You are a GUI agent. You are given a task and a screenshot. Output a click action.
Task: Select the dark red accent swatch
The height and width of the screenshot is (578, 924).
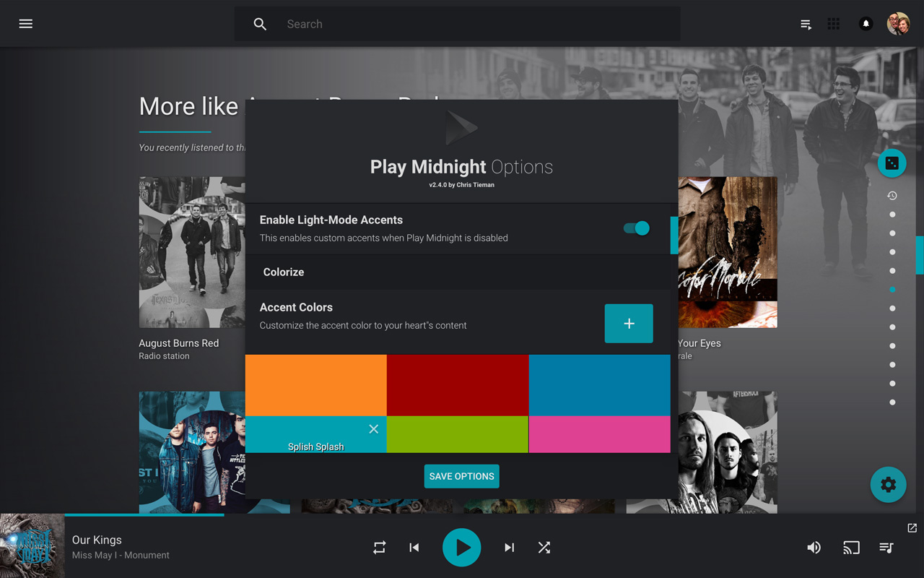458,385
